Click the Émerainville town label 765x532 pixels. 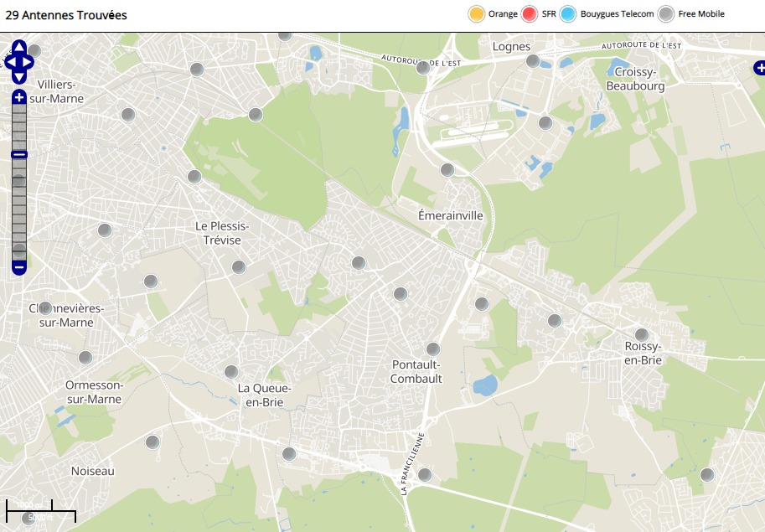click(451, 215)
